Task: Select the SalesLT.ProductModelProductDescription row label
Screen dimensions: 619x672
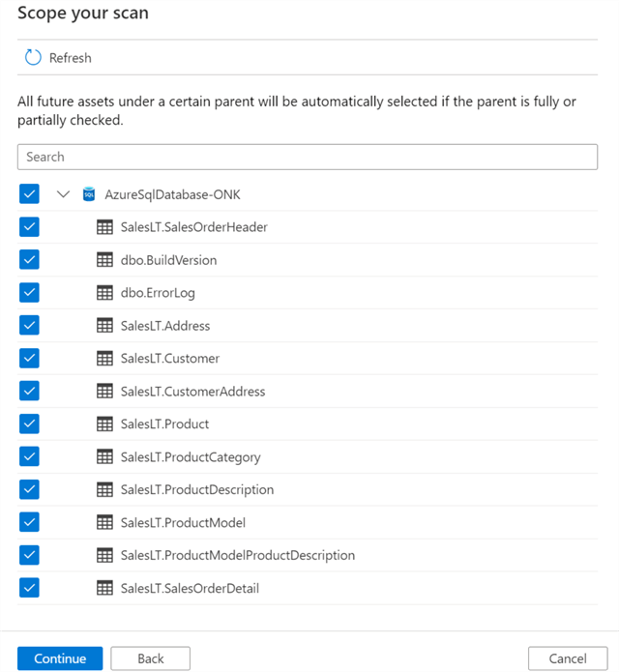Action: point(237,556)
